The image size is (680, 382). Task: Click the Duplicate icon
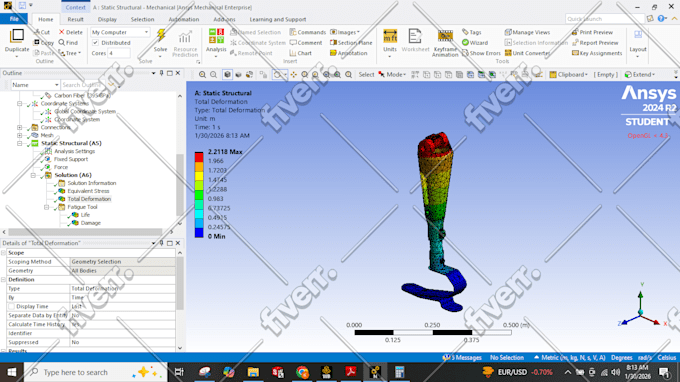(17, 36)
